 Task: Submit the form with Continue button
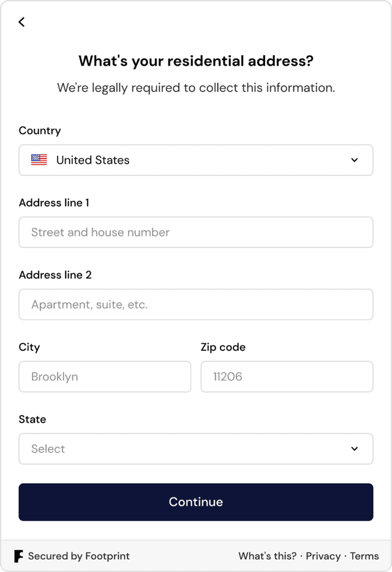pos(196,502)
